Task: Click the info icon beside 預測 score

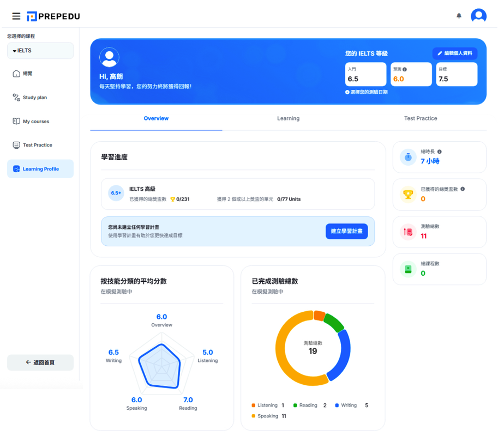Action: point(404,69)
